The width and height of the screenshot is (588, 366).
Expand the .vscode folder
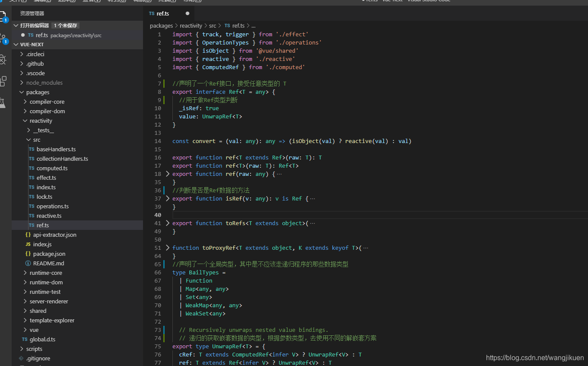tap(22, 73)
